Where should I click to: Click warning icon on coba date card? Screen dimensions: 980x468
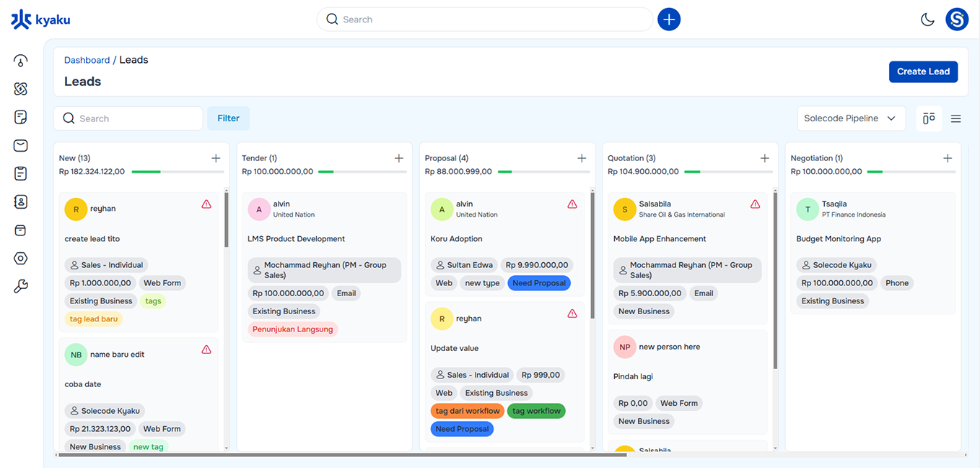click(206, 350)
